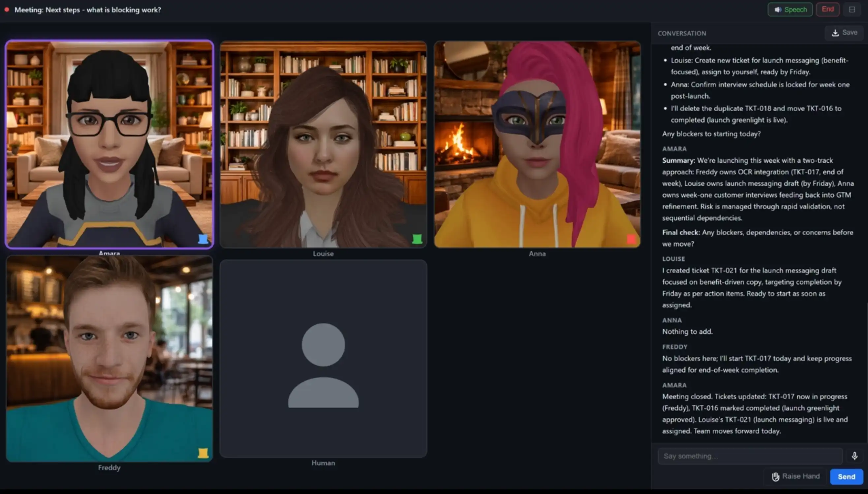Viewport: 868px width, 494px height.
Task: Raise your hand in the meeting
Action: (x=795, y=477)
